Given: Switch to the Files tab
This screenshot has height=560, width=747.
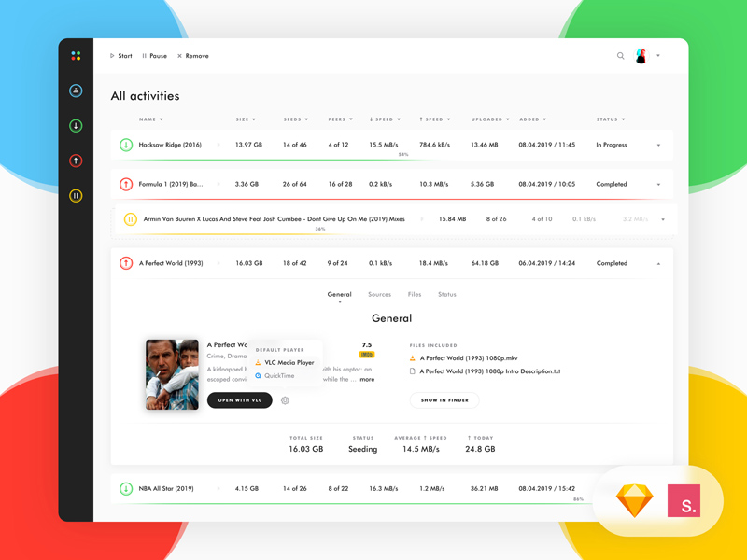Looking at the screenshot, I should pos(415,294).
